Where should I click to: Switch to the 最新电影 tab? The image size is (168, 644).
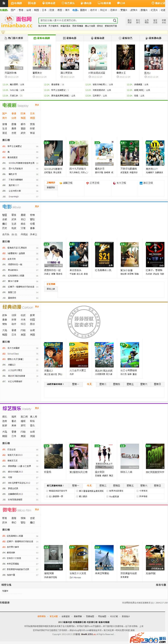coord(69,38)
